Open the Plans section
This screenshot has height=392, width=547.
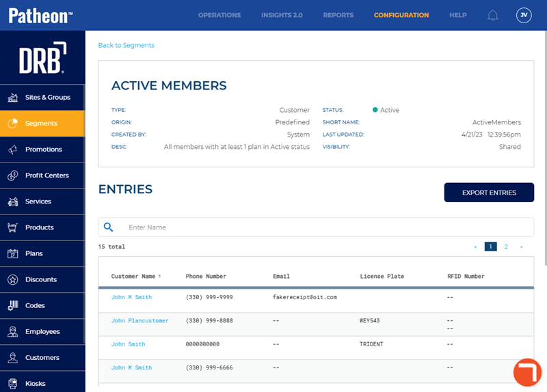click(x=42, y=253)
